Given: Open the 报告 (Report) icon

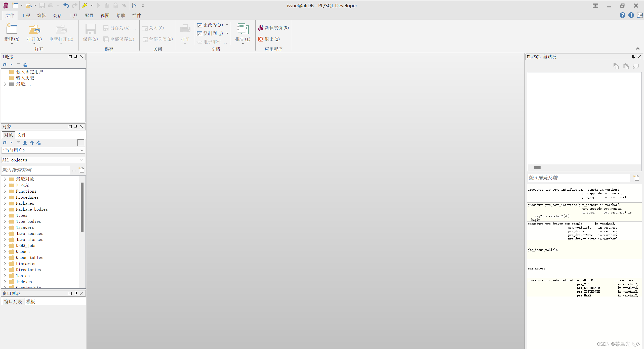Looking at the screenshot, I should 243,29.
